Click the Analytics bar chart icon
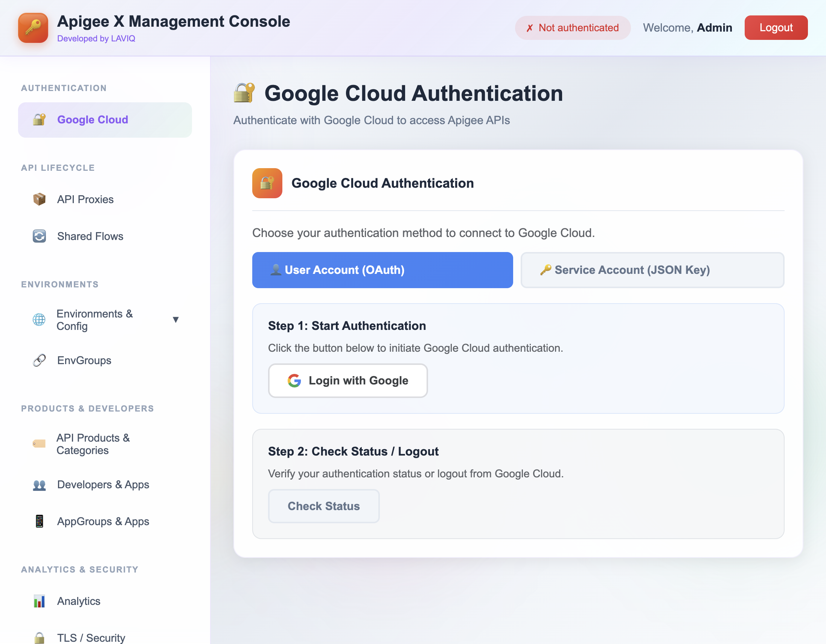 (x=39, y=601)
